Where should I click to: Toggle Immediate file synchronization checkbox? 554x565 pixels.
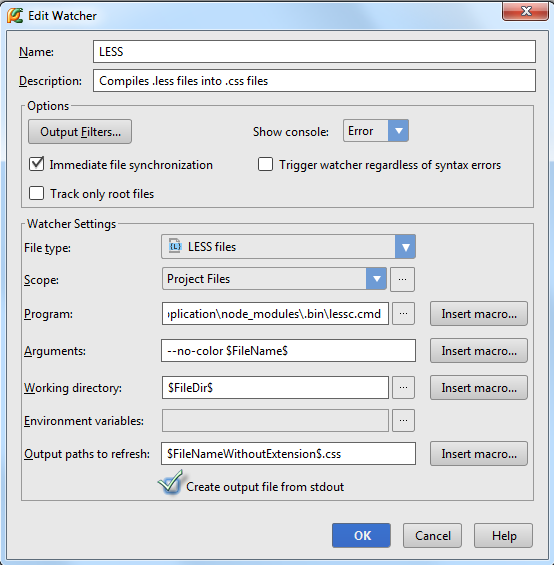click(36, 164)
